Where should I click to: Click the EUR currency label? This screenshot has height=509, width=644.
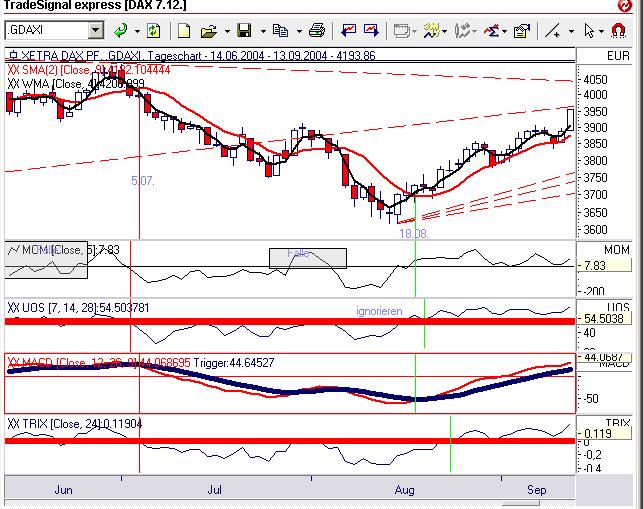[618, 56]
